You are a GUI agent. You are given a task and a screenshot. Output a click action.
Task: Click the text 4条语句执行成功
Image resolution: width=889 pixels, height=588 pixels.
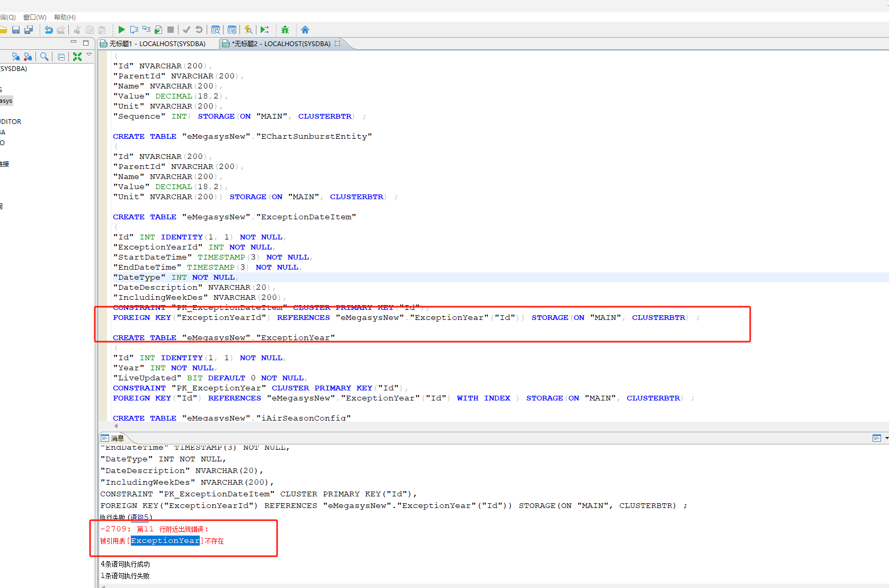(126, 564)
